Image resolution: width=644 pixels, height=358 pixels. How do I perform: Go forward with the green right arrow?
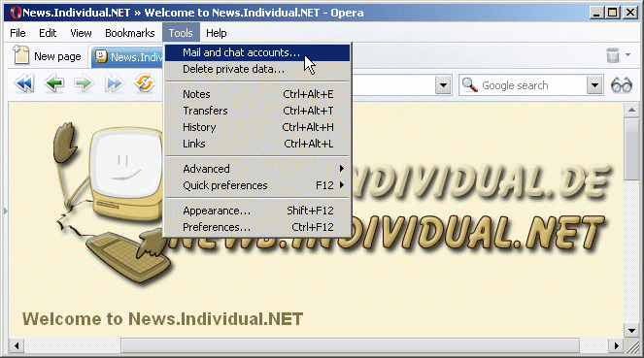[84, 83]
